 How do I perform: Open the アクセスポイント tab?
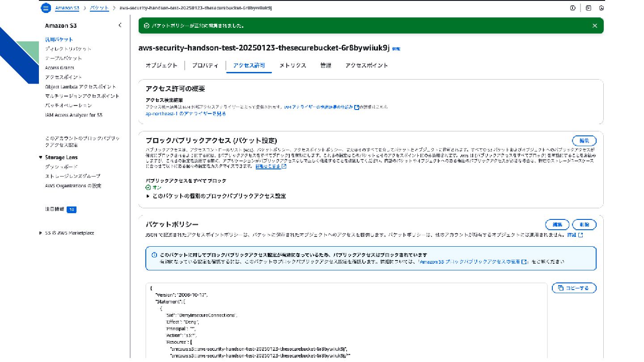367,65
